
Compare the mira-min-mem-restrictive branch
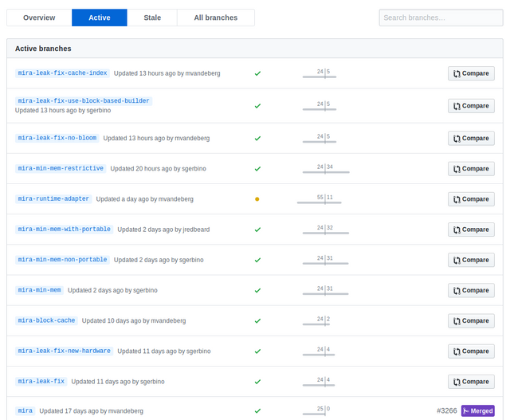click(x=471, y=169)
